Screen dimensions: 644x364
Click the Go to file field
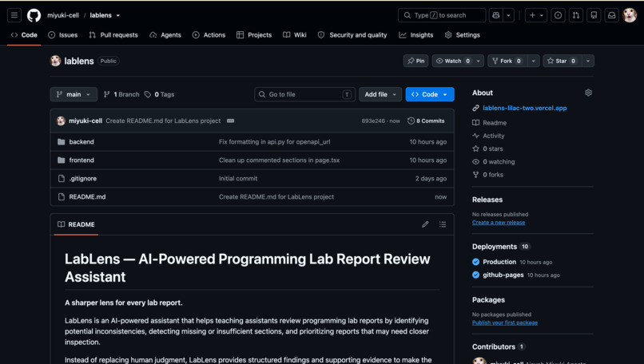pos(304,94)
